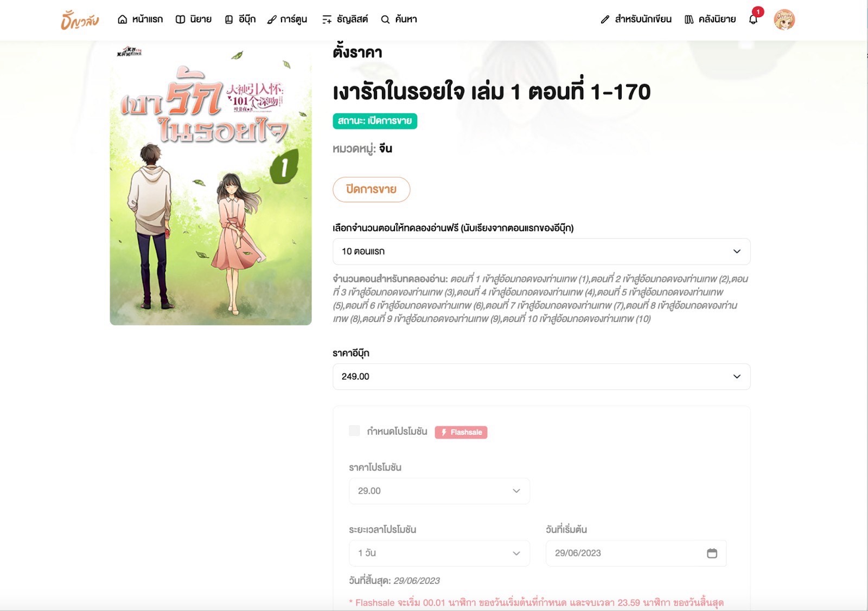The width and height of the screenshot is (868, 611).
Task: Click the pencil icon for สำหรับนักเขียน
Action: 605,20
